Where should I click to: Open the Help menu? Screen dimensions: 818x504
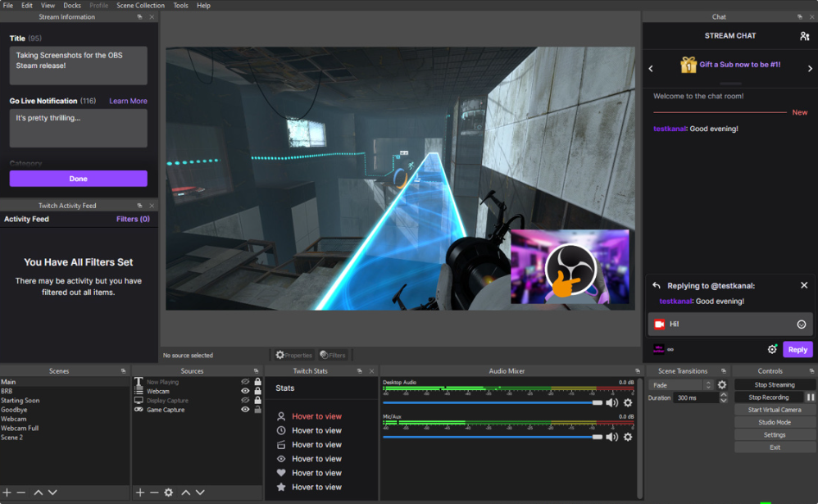coord(203,5)
